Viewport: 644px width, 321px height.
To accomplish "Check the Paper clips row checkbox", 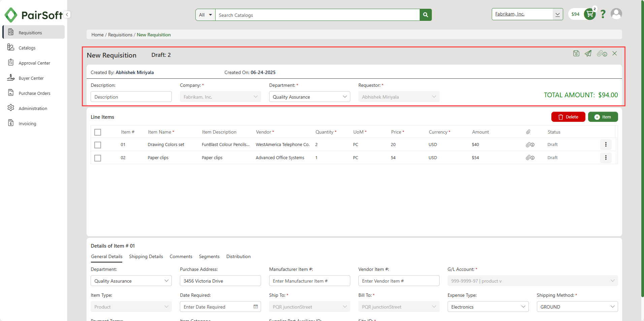I will tap(98, 158).
